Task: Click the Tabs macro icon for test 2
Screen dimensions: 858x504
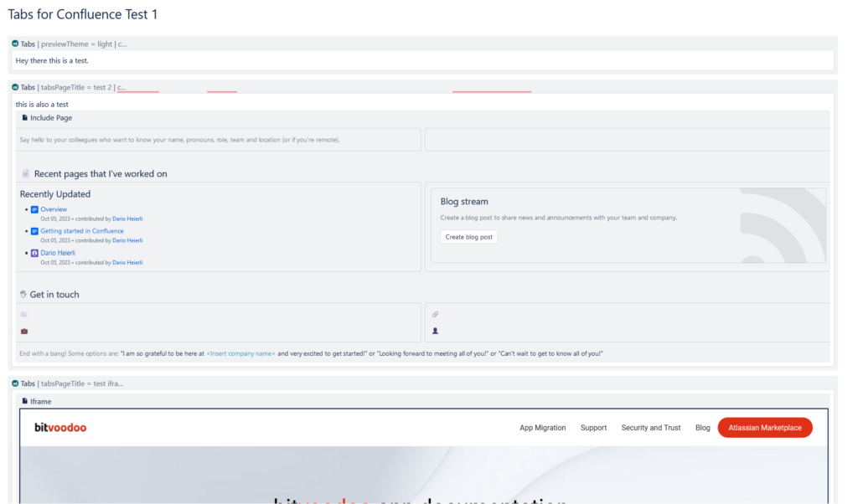Action: 15,87
